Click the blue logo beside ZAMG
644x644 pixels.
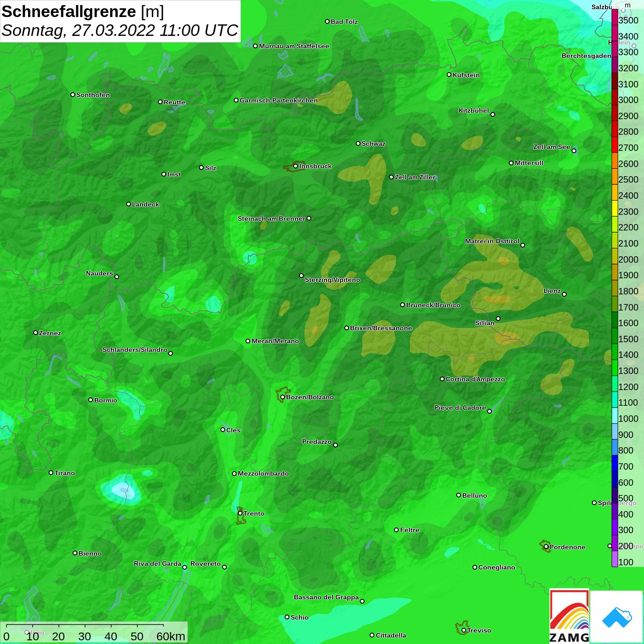coord(616,616)
